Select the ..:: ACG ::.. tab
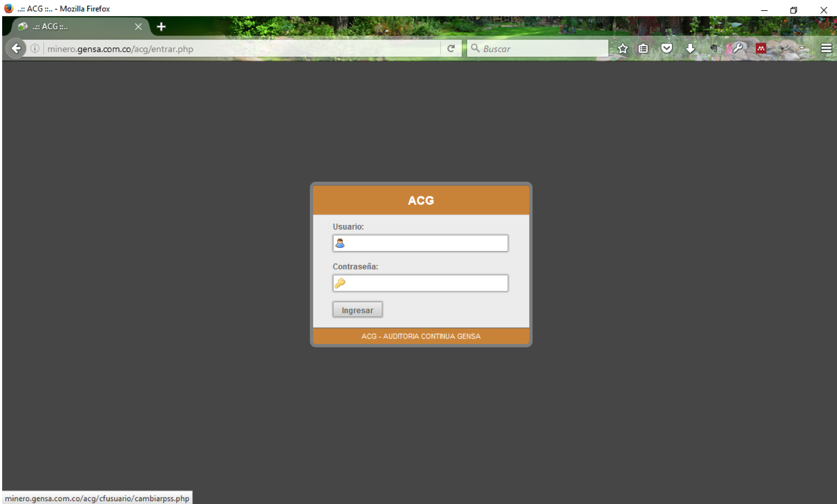837x504 pixels. coord(80,26)
